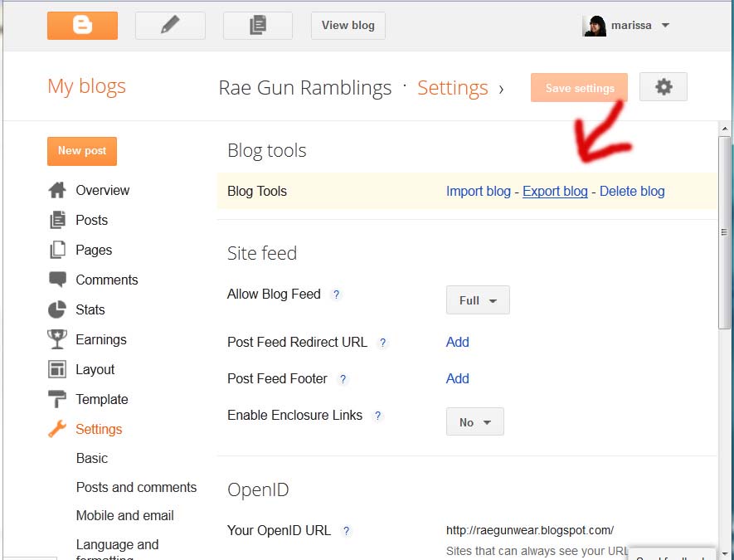Image resolution: width=734 pixels, height=560 pixels.
Task: Open Stats in sidebar
Action: [x=90, y=309]
